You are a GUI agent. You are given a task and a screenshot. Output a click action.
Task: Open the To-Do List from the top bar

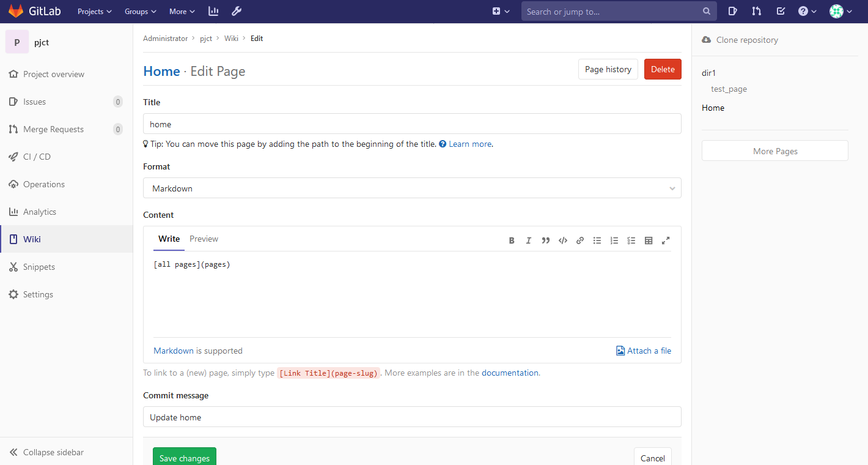(781, 11)
